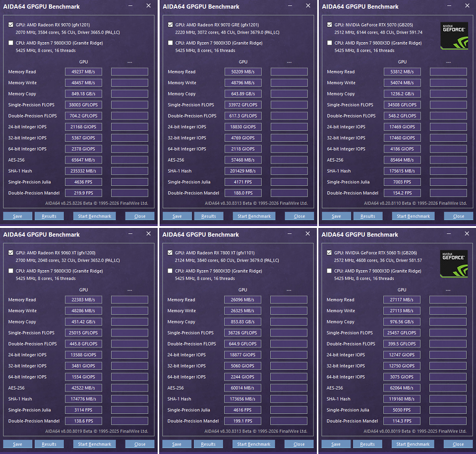Image resolution: width=476 pixels, height=454 pixels.
Task: Click Single-Precision Julia value 7003 FPS
Action: click(x=402, y=182)
